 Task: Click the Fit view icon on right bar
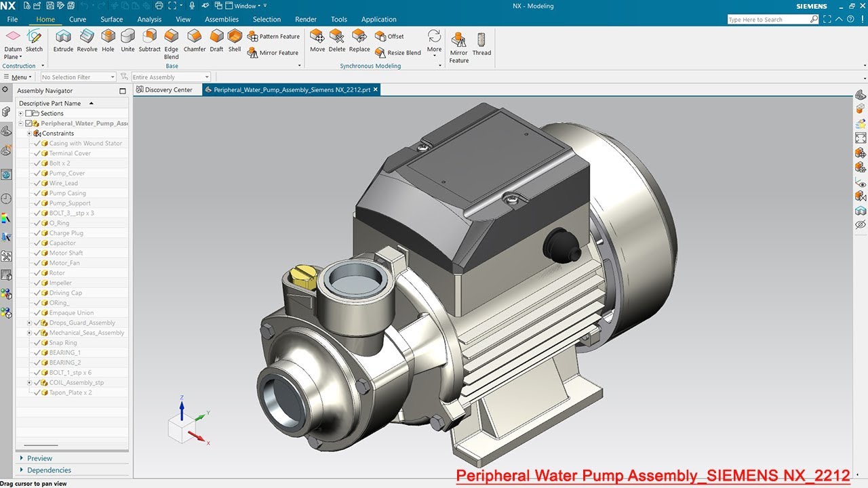(x=861, y=138)
